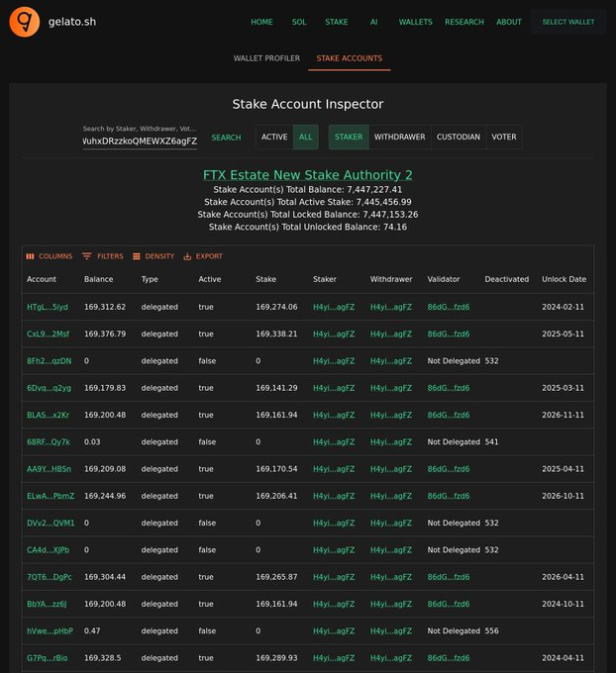Select the balance cell 0.47
616x673 pixels.
pyautogui.click(x=92, y=631)
